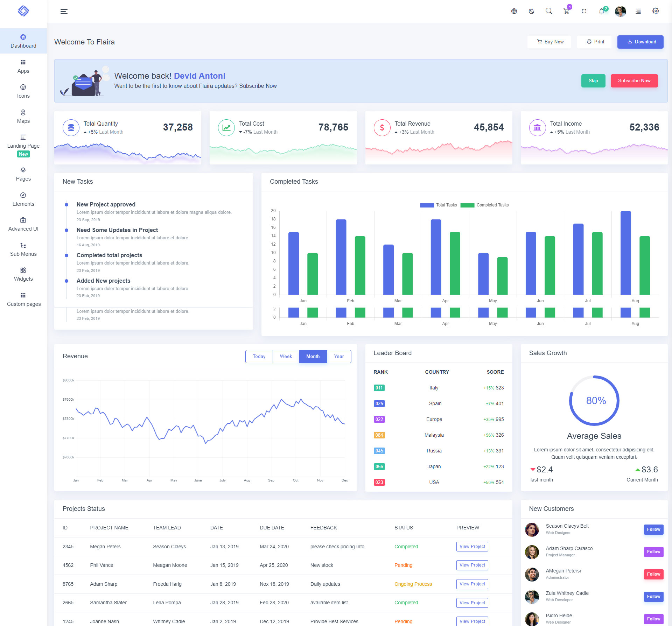Viewport: 672px width, 626px height.
Task: Toggle dark mode moon icon
Action: pyautogui.click(x=531, y=11)
